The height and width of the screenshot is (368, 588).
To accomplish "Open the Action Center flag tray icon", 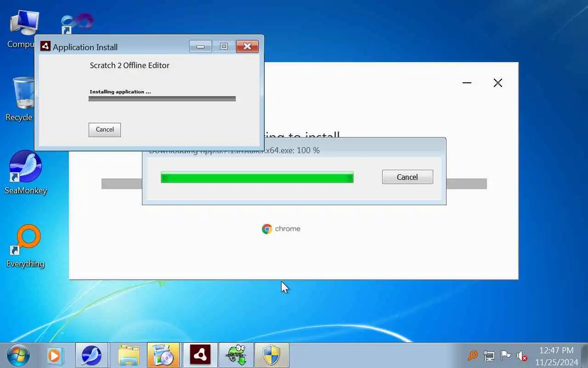I will click(505, 355).
